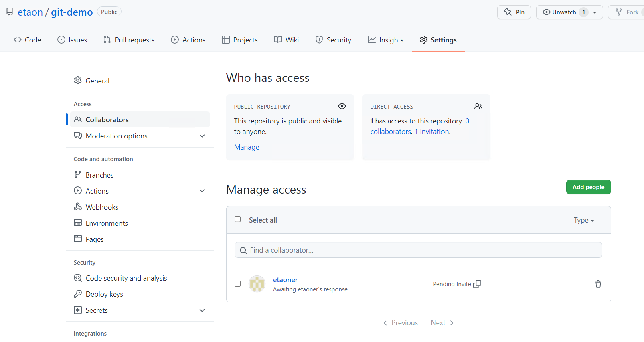Open Environments settings
The image size is (644, 342).
[140, 223]
